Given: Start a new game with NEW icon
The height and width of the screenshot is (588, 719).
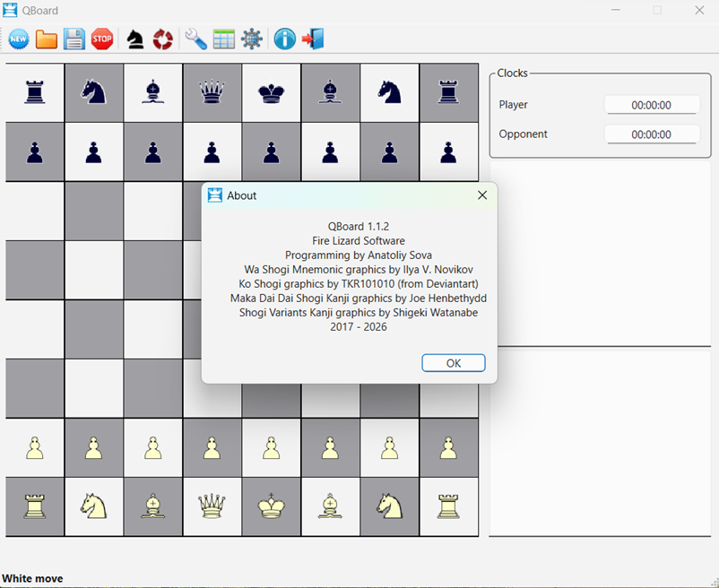Looking at the screenshot, I should 18,39.
